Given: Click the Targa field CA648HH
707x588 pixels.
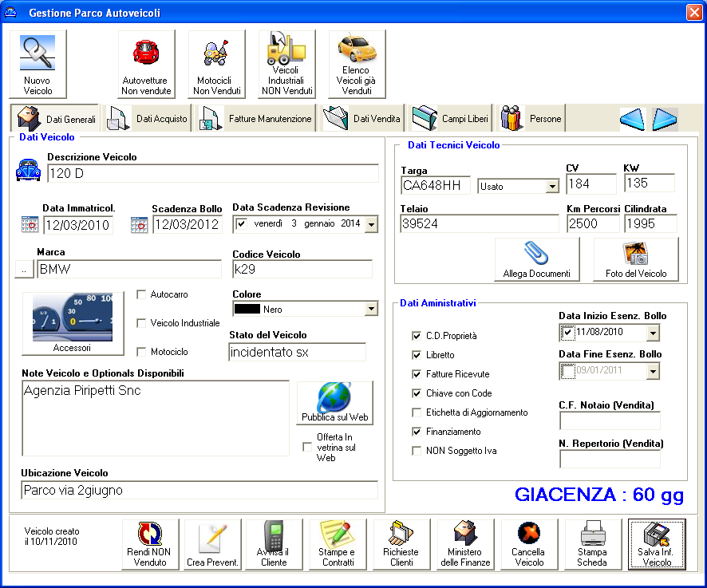Looking at the screenshot, I should tap(435, 185).
